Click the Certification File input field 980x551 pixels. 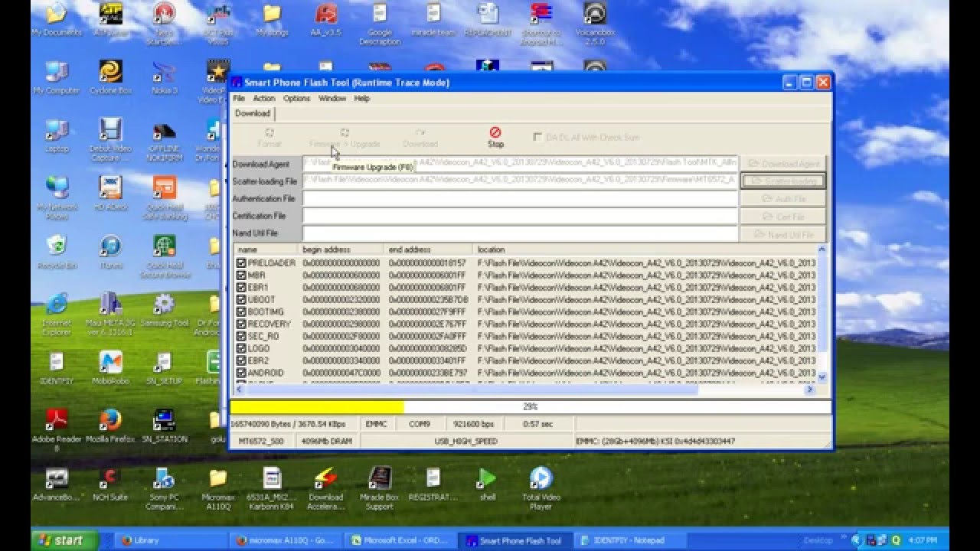(x=520, y=216)
